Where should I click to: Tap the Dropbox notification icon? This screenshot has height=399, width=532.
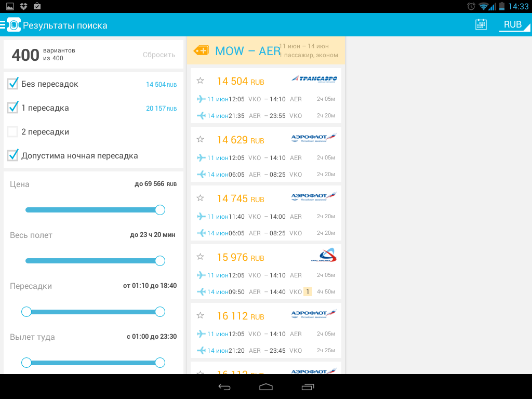click(23, 6)
